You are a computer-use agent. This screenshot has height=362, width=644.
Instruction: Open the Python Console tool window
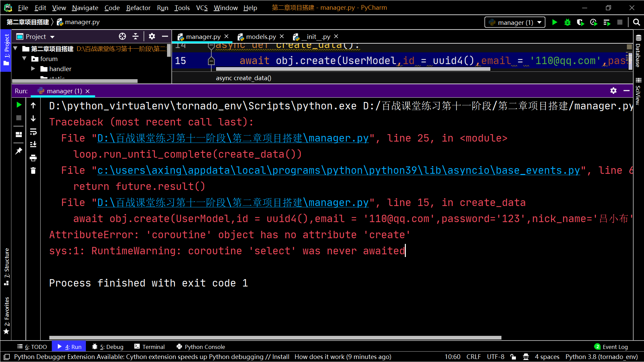(201, 347)
